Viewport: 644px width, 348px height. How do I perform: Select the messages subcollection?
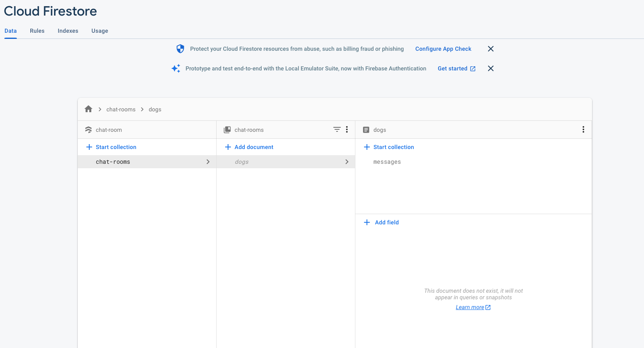(x=387, y=162)
